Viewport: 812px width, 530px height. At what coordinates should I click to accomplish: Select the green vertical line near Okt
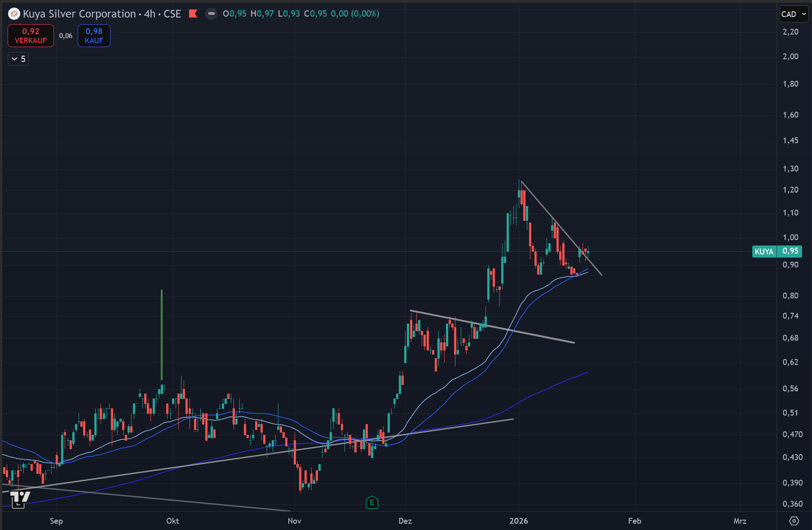[162, 335]
